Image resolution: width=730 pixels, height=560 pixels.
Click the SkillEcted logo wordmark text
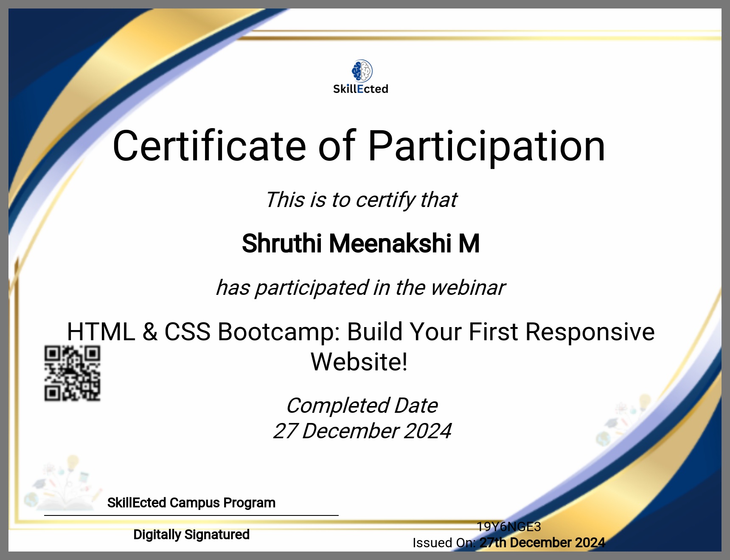(x=360, y=89)
